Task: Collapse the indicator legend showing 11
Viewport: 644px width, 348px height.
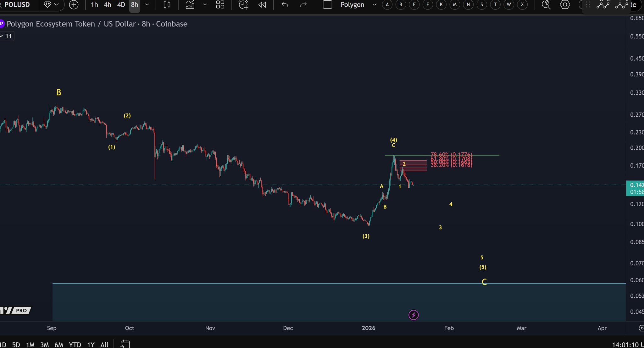Action: [6, 36]
